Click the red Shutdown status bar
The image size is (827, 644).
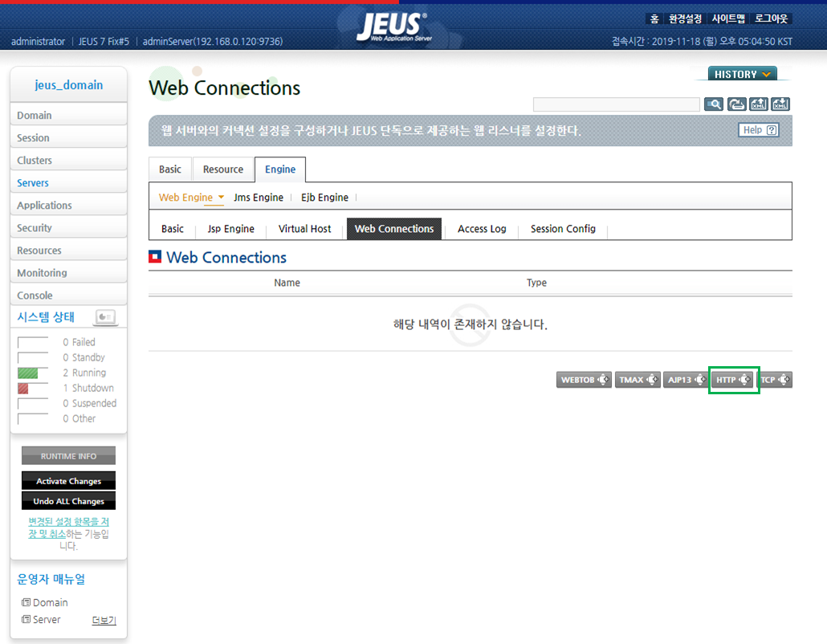click(23, 389)
